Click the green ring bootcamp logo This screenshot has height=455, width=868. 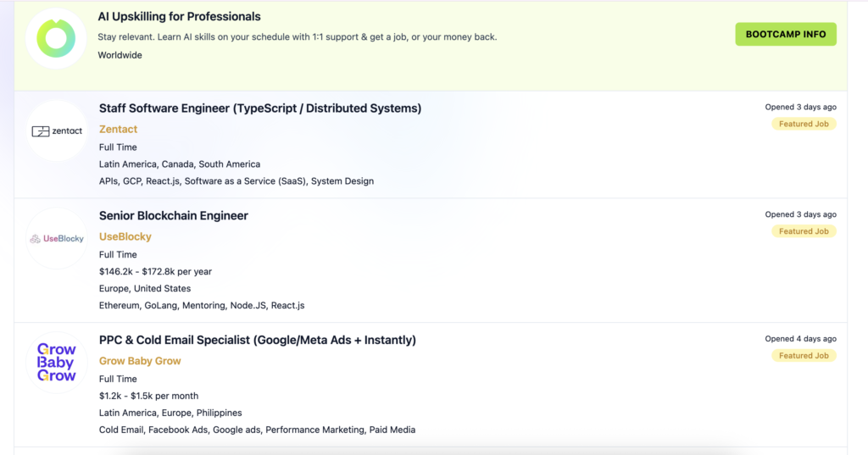[x=56, y=39]
